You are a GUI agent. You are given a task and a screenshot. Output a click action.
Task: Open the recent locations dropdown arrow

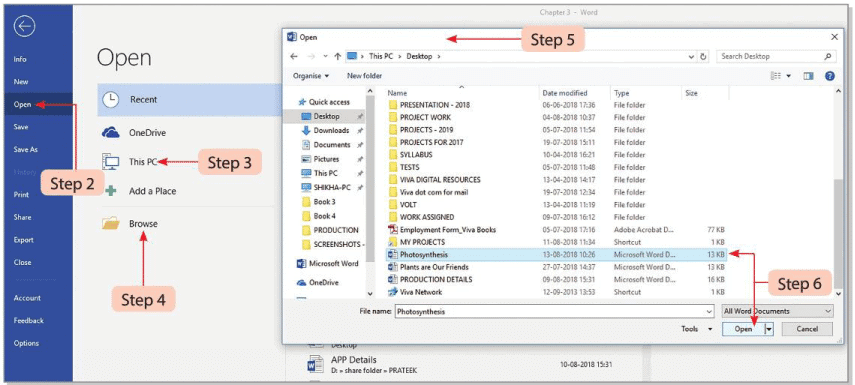pyautogui.click(x=326, y=56)
